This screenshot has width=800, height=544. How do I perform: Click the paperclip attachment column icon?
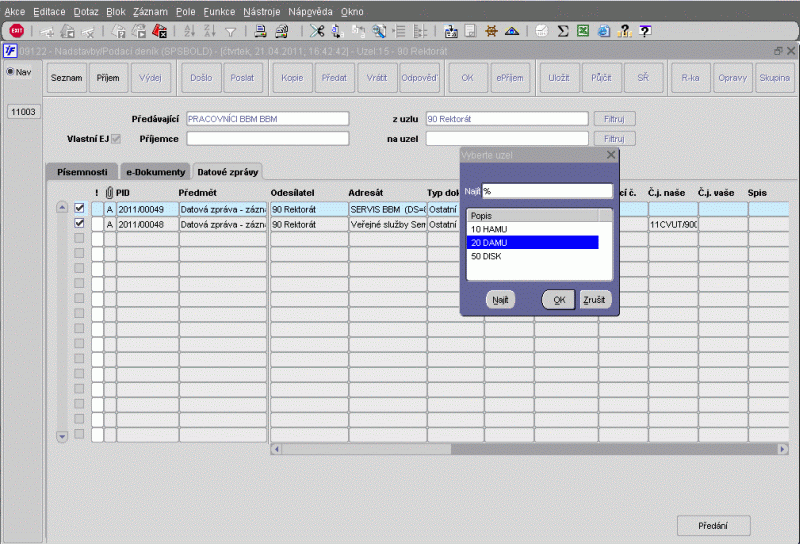[109, 192]
